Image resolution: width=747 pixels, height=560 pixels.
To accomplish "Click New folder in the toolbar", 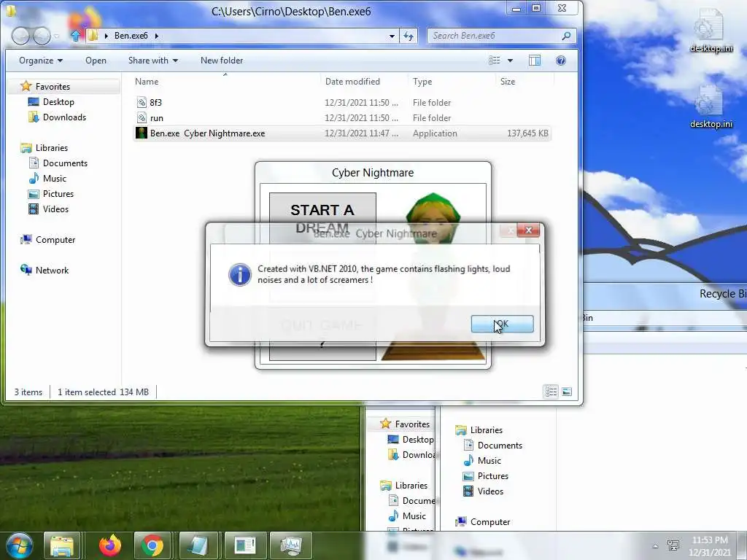I will click(x=222, y=61).
